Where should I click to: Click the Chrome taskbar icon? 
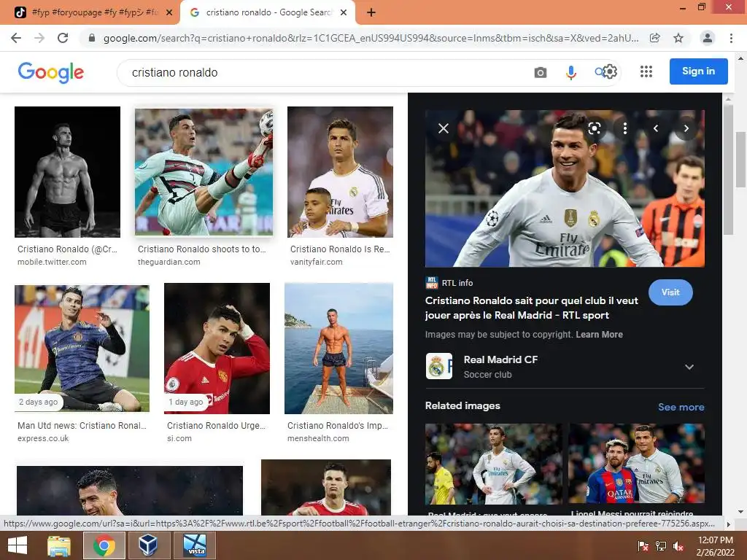click(104, 545)
